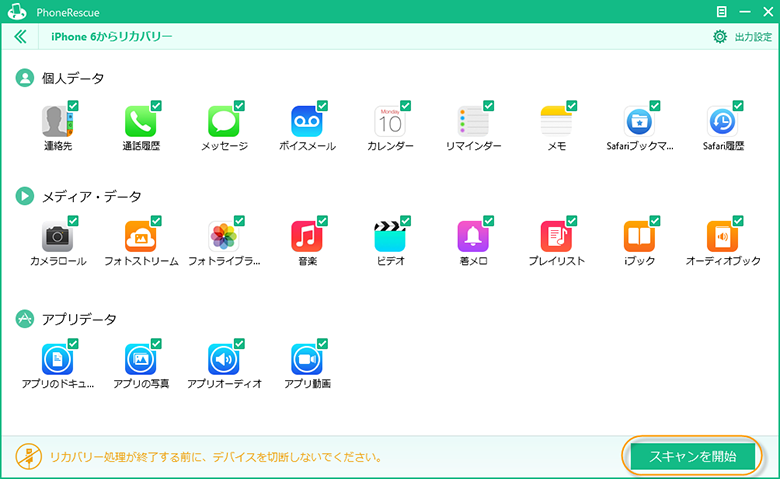Uncheck the iブック checkbox

pyautogui.click(x=655, y=221)
